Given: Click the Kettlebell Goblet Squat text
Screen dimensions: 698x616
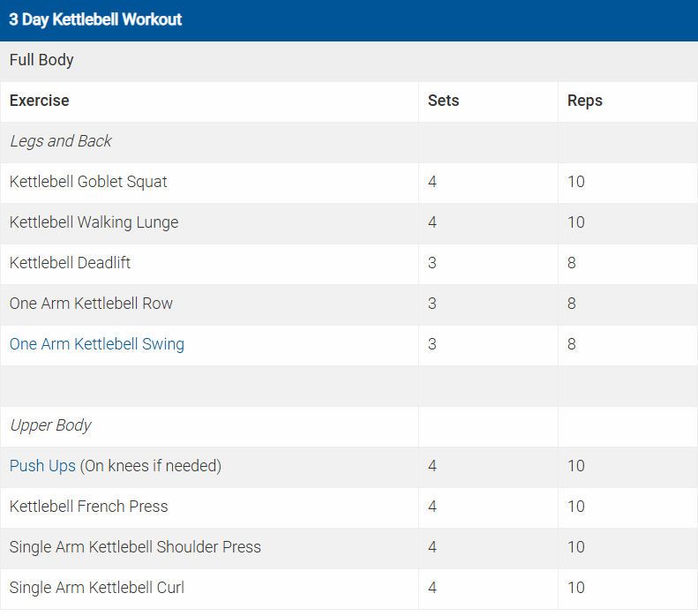Looking at the screenshot, I should [x=88, y=182].
